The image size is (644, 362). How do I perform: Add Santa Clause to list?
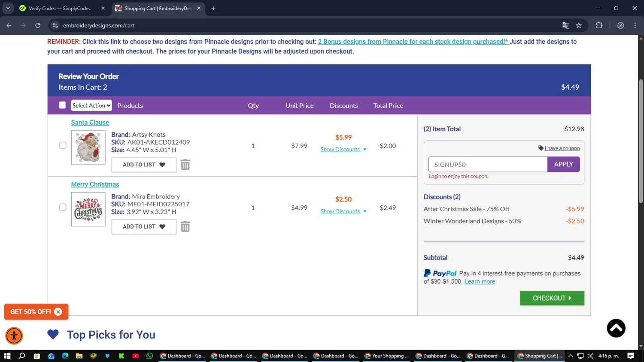144,165
